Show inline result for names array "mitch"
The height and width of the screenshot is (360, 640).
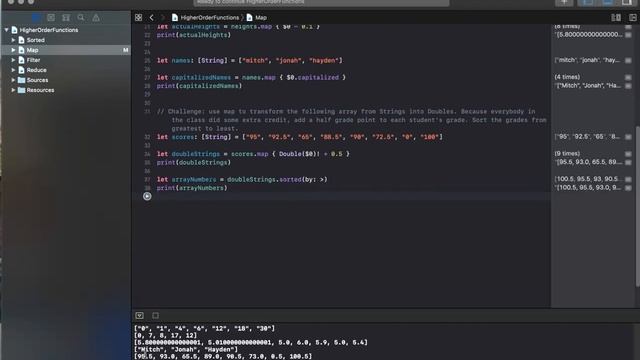[x=628, y=60]
